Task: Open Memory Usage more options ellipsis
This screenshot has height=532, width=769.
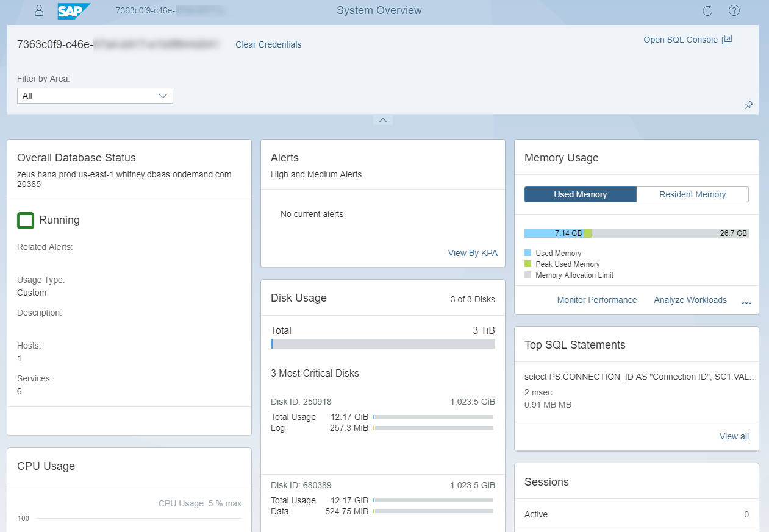Action: [746, 302]
